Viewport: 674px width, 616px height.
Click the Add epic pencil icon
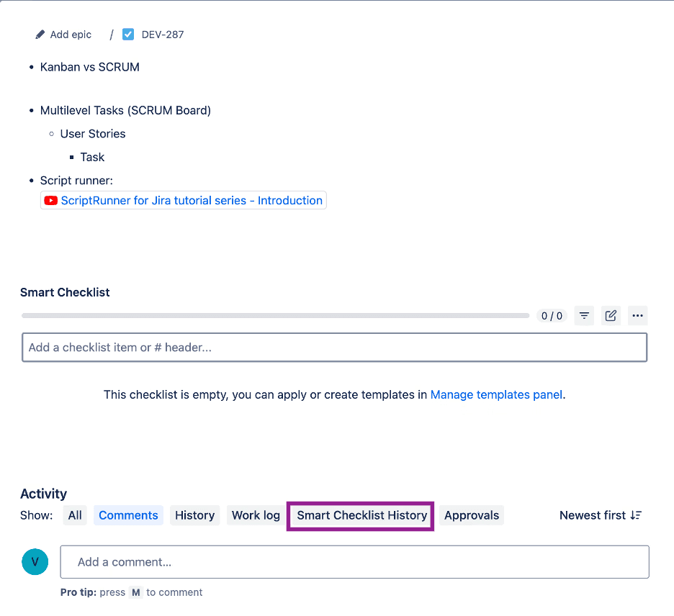[x=40, y=34]
